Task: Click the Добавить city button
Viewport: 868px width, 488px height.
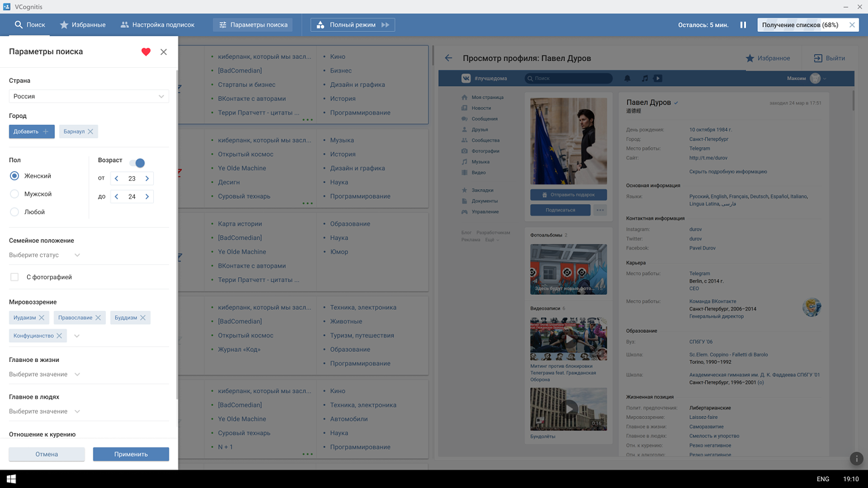Action: [32, 131]
